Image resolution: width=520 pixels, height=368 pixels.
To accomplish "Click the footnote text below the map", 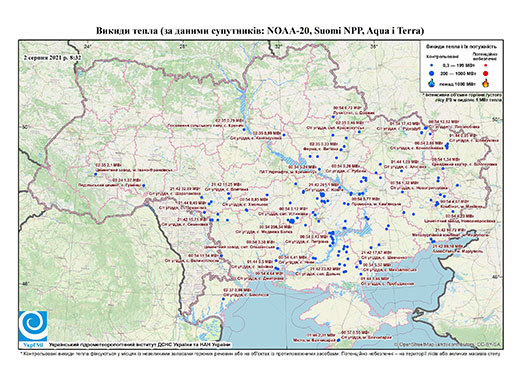I will pos(260,353).
